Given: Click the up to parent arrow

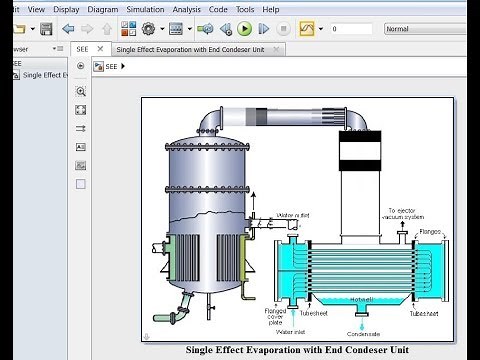Looking at the screenshot, I should [107, 29].
